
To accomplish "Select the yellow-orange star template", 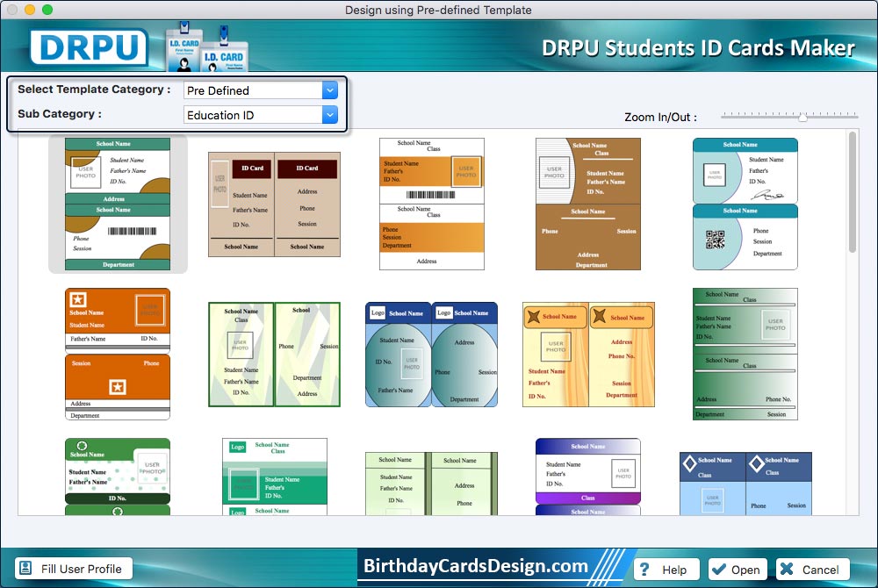I will (x=588, y=355).
